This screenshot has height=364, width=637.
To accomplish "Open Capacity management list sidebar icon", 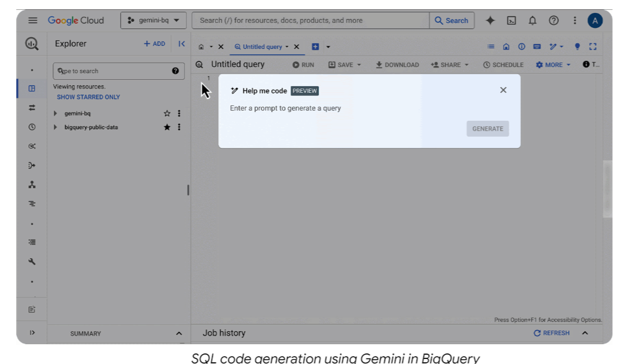I will [x=32, y=242].
